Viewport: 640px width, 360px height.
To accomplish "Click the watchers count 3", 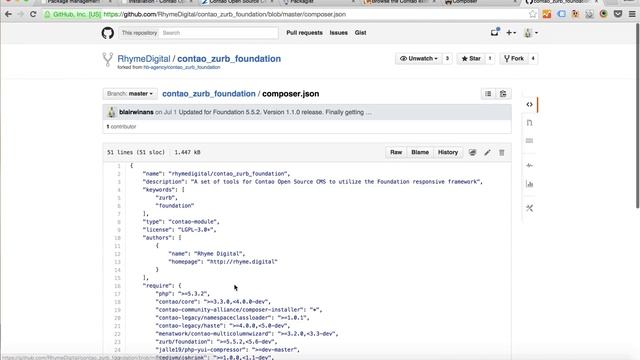I will click(447, 59).
